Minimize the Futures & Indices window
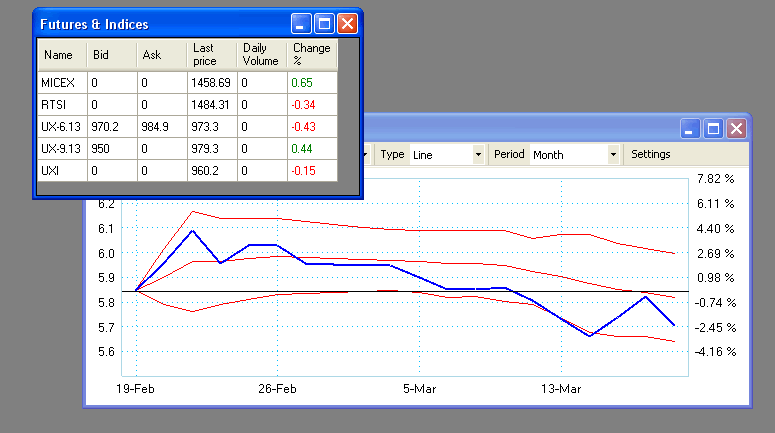775x433 pixels. point(301,24)
